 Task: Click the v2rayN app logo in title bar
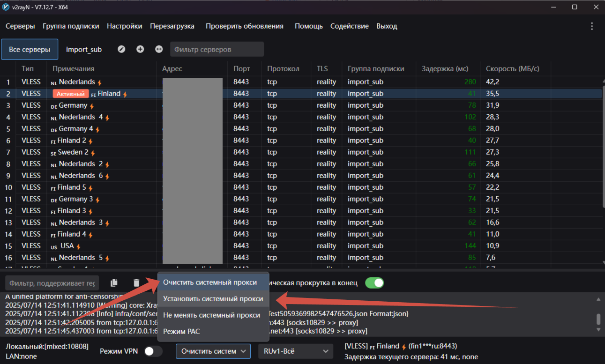click(6, 7)
